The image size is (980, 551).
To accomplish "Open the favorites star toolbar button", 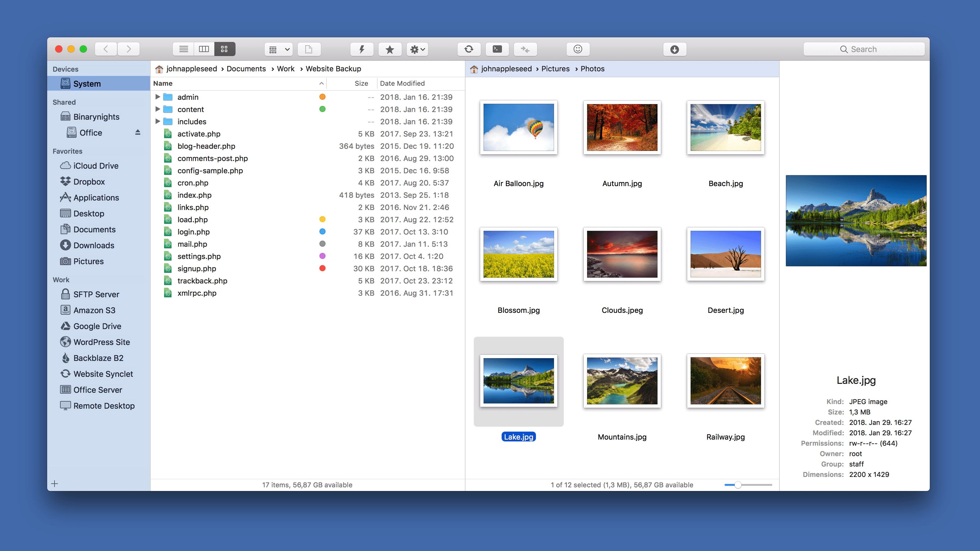I will point(390,49).
